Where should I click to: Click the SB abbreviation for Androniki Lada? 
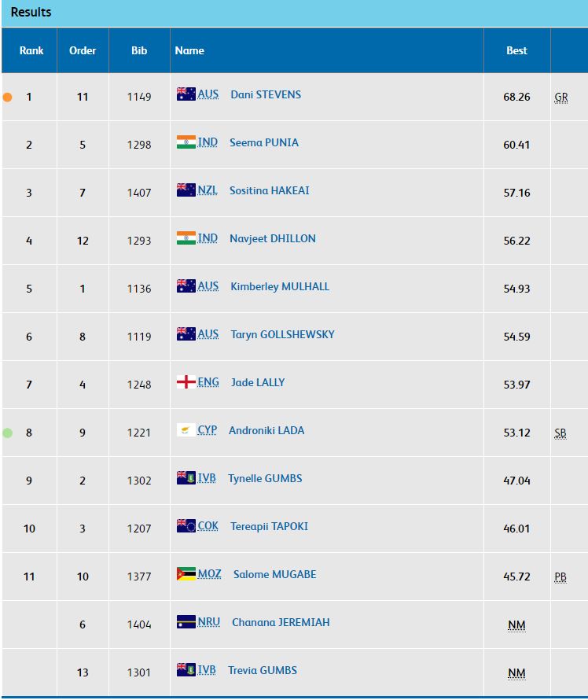pos(560,433)
